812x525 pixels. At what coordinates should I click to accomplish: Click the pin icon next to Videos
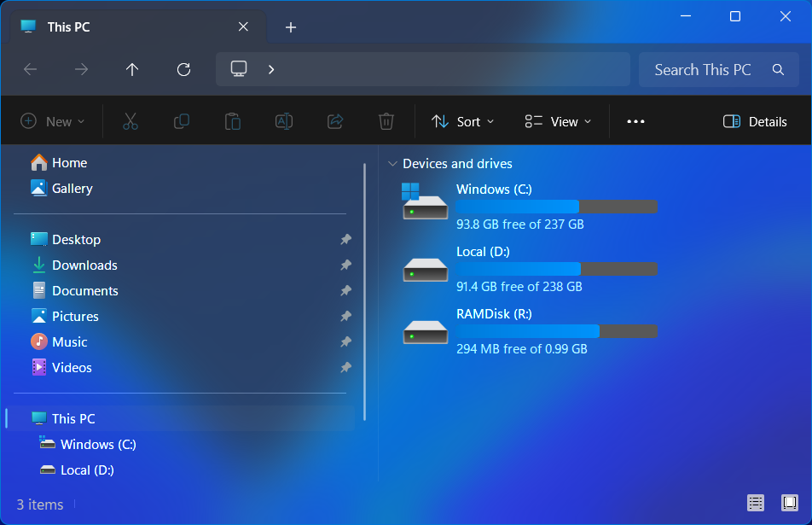(346, 367)
